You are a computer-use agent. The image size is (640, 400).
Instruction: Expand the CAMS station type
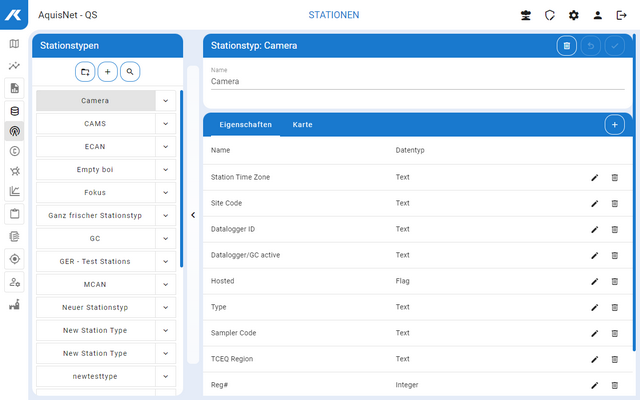coord(165,123)
